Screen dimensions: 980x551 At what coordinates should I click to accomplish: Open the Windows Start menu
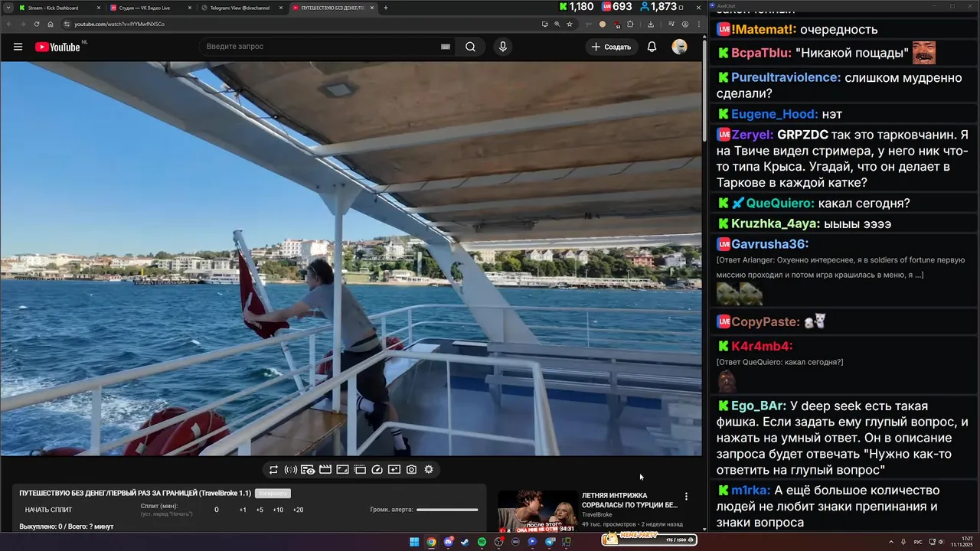pos(414,542)
